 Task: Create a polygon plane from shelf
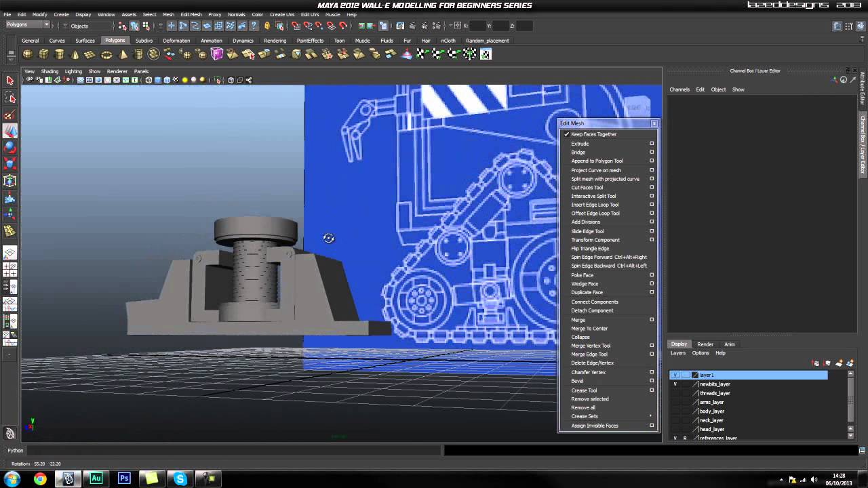(90, 54)
